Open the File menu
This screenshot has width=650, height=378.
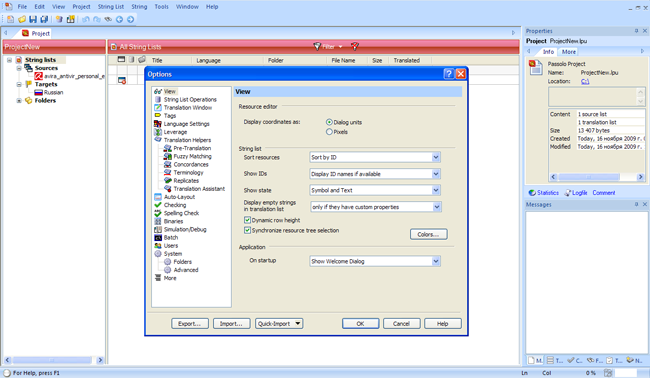coord(22,7)
